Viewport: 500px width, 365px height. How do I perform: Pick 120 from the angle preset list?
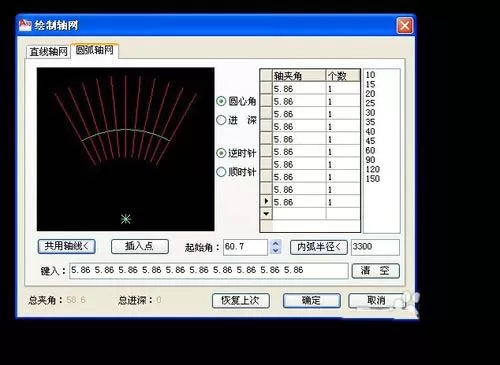click(373, 169)
